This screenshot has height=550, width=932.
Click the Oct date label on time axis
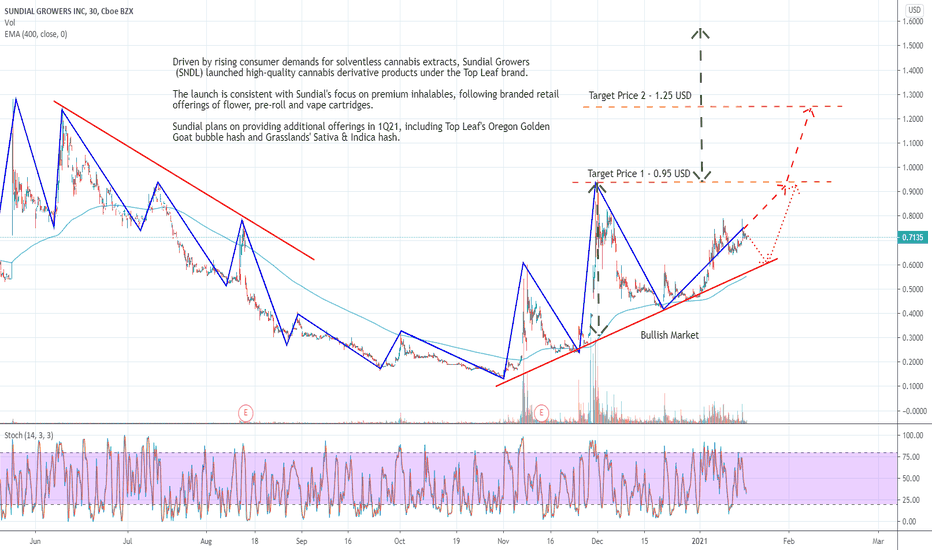pos(399,542)
